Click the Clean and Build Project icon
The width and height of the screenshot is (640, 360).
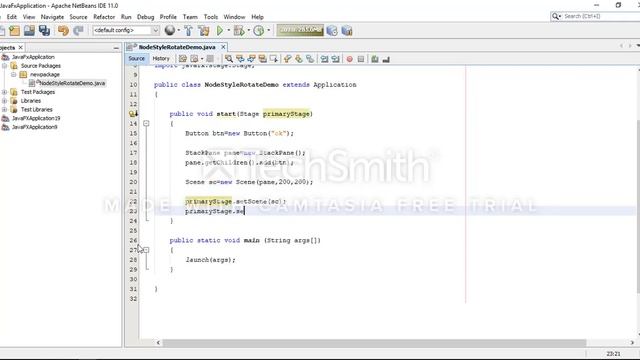click(204, 31)
